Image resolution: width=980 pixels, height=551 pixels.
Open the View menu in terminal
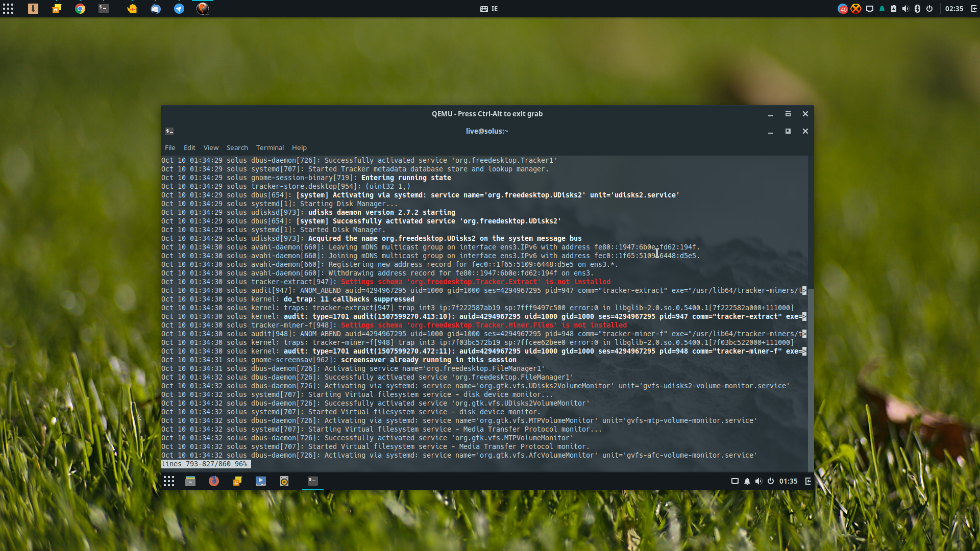point(211,147)
